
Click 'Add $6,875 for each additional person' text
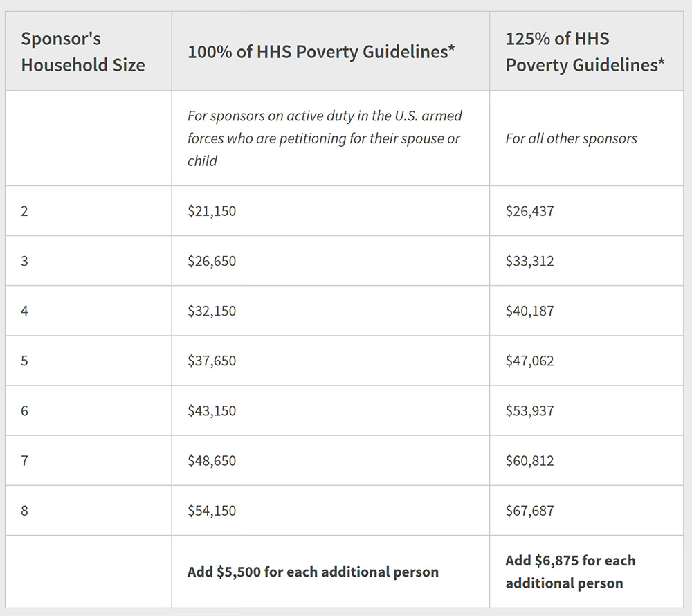coord(570,572)
